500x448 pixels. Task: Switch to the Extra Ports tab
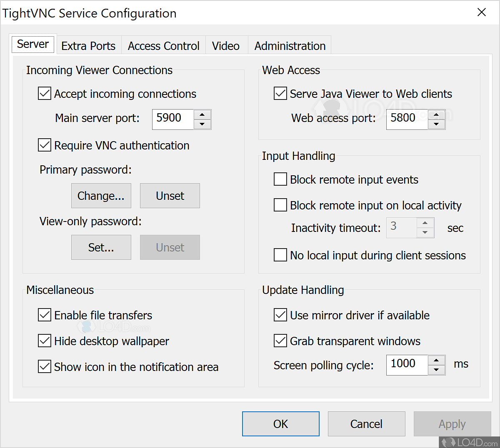coord(88,46)
